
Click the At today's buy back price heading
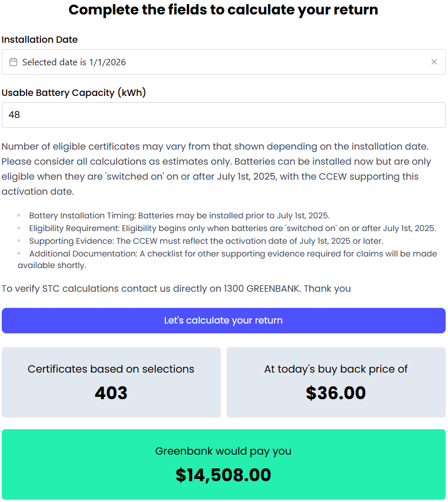pos(336,369)
